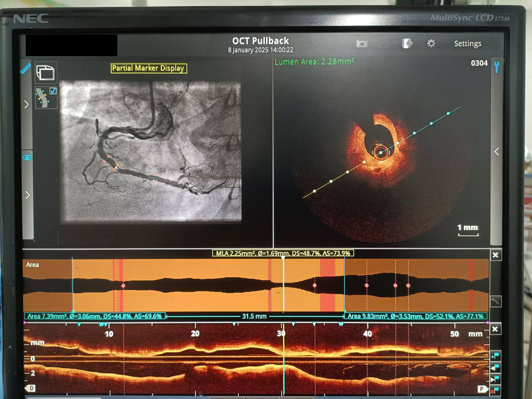Jump to the previous bookmark flag

[495, 367]
